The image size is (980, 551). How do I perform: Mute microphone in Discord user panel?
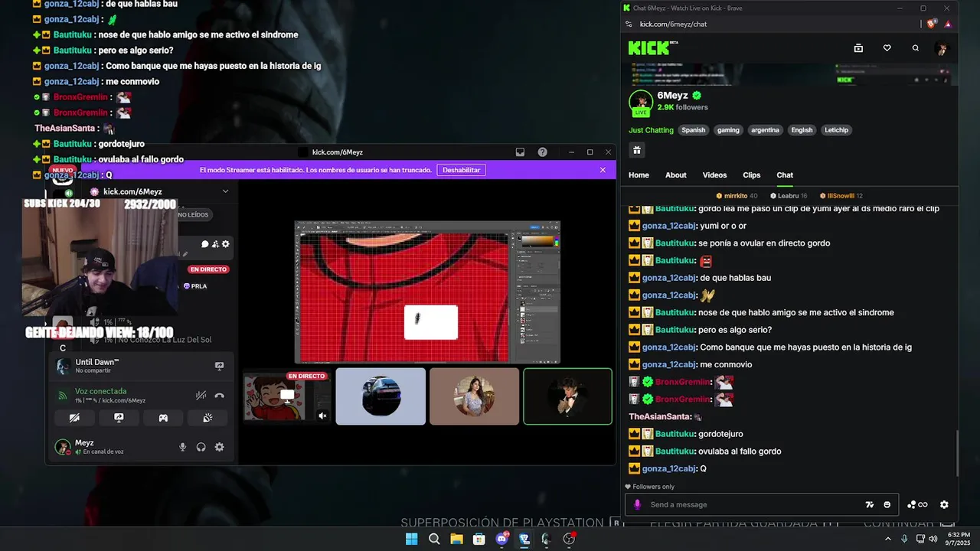pyautogui.click(x=182, y=447)
